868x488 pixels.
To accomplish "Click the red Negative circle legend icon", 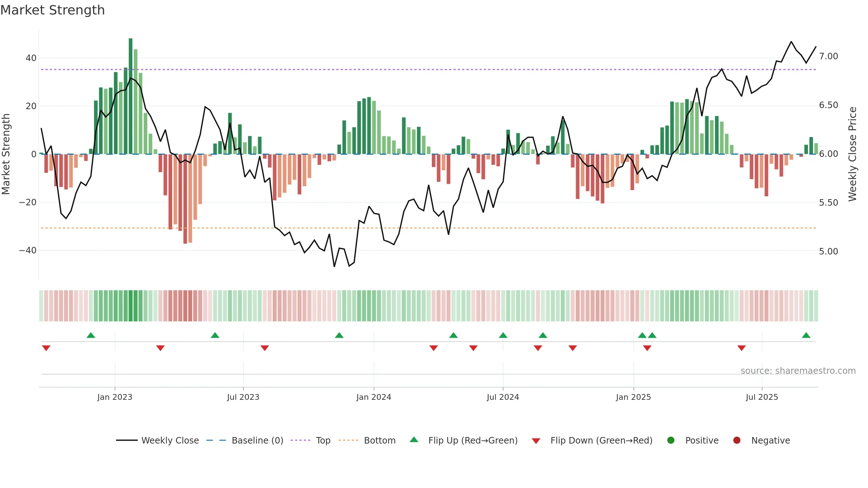I will [x=737, y=440].
